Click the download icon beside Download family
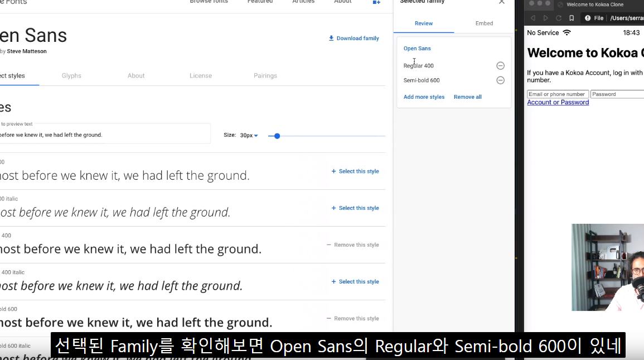The height and width of the screenshot is (360, 644). point(331,38)
